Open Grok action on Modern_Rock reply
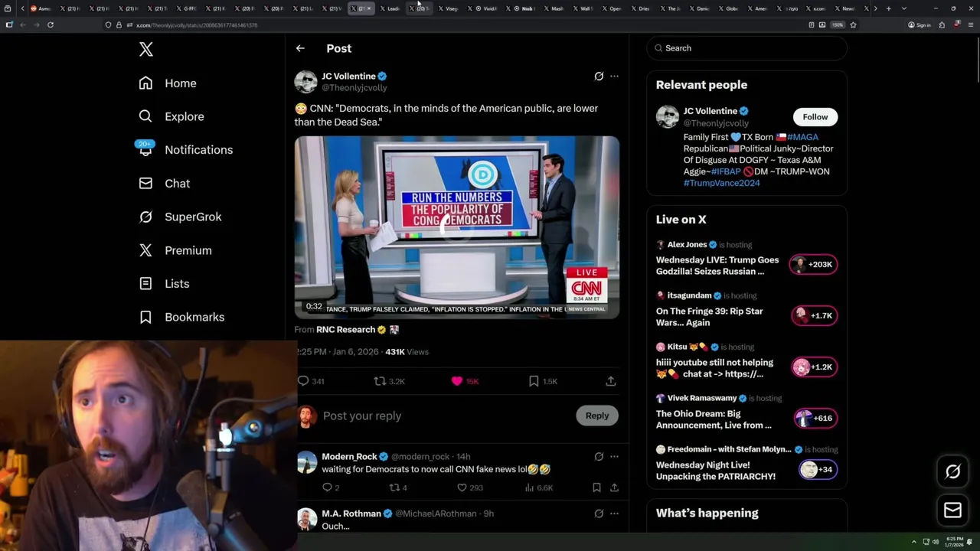980x551 pixels. [x=599, y=457]
